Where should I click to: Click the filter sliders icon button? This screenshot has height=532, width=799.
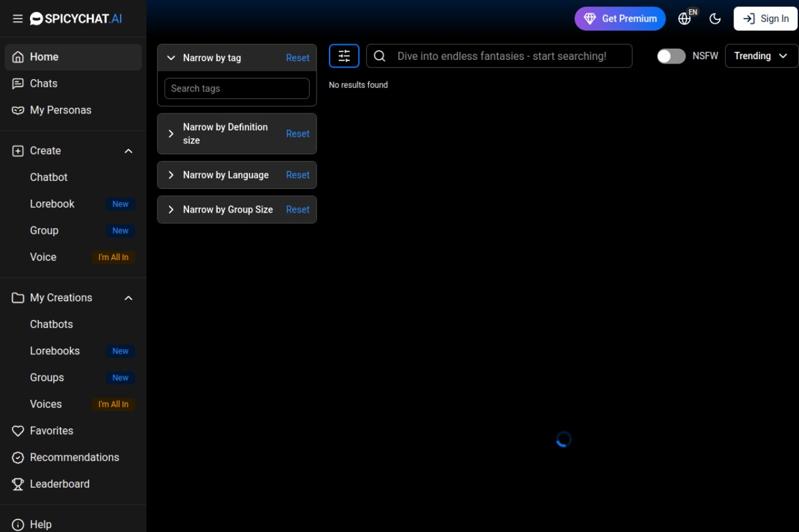[344, 56]
